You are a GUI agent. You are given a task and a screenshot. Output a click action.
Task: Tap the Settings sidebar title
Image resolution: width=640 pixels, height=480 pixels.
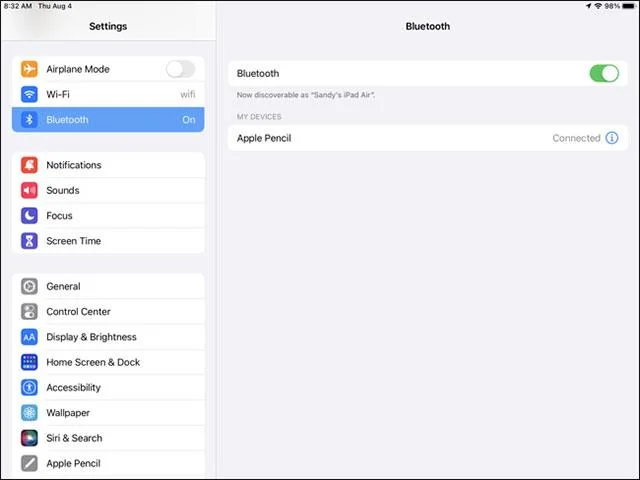point(108,26)
